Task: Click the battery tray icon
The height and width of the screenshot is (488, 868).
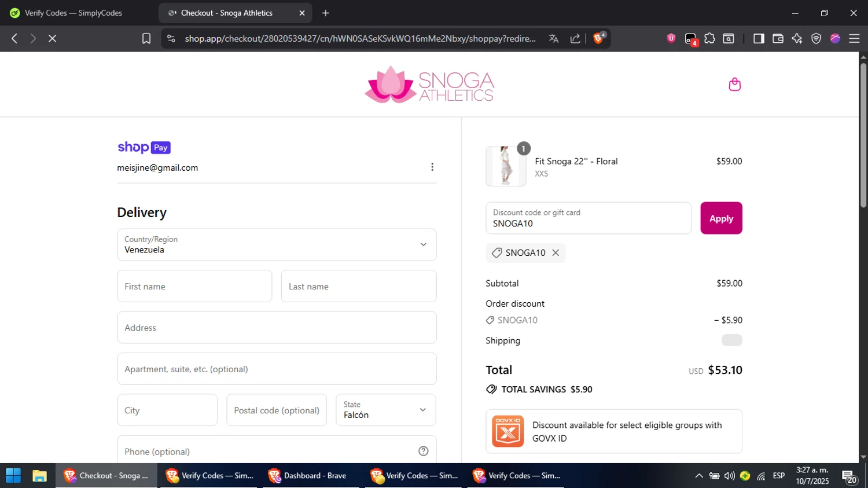Action: 715,476
